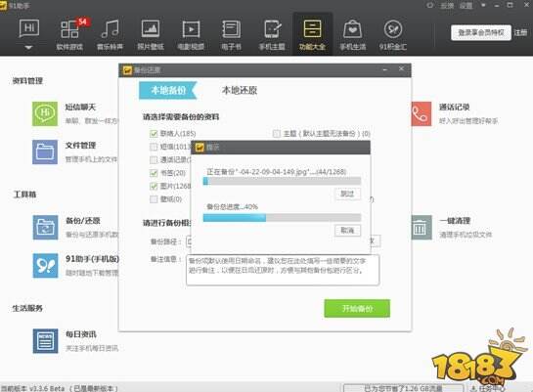This screenshot has width=533, height=392.
Task: Open 软件游戏 apps and games section
Action: (x=69, y=35)
